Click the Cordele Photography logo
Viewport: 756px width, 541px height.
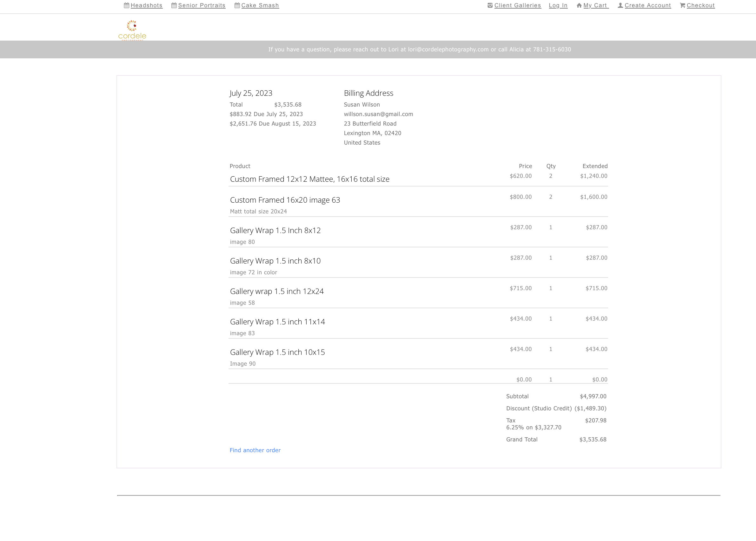(x=132, y=30)
